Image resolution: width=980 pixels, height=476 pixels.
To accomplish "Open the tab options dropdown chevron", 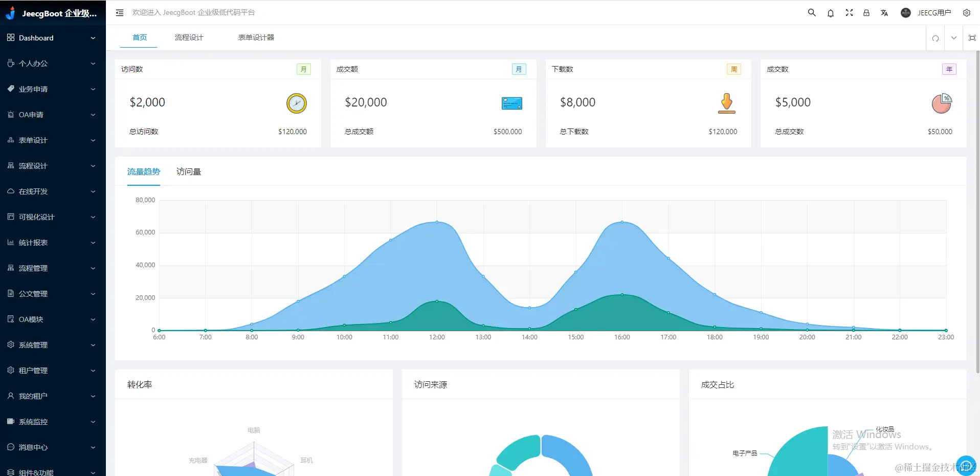I will pyautogui.click(x=954, y=38).
